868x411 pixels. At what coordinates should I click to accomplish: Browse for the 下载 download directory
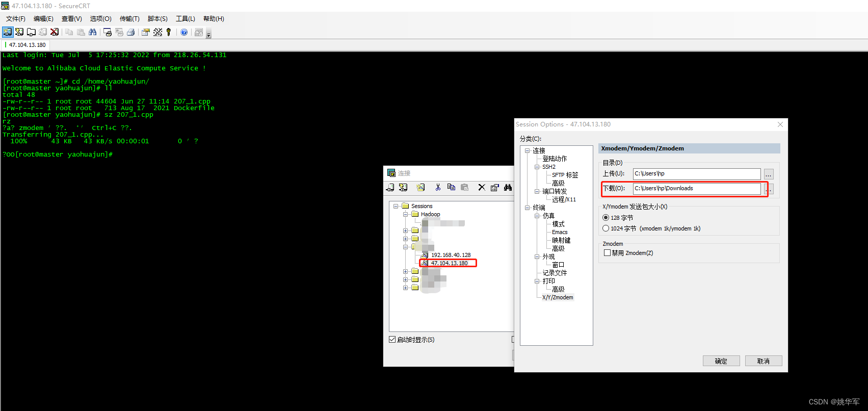coord(769,189)
